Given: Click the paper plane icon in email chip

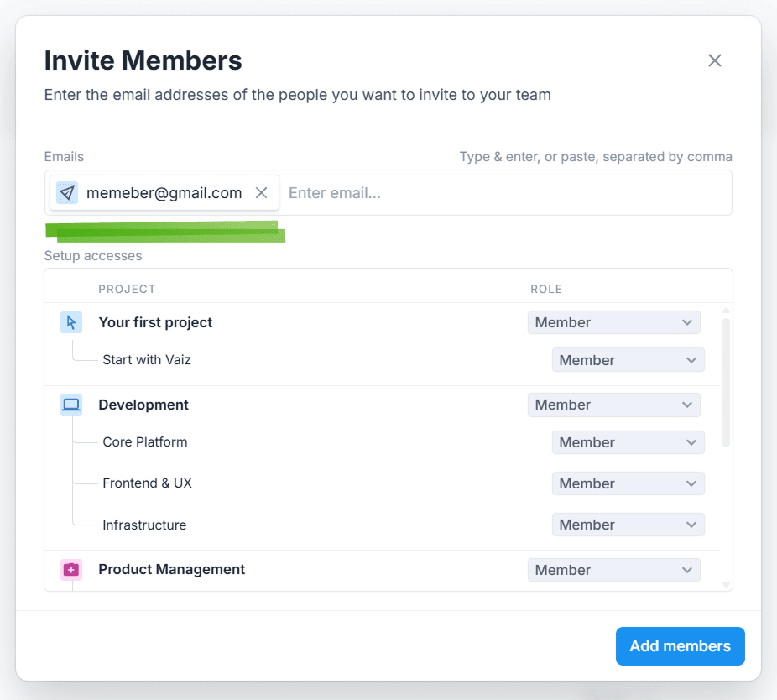Looking at the screenshot, I should pyautogui.click(x=67, y=193).
